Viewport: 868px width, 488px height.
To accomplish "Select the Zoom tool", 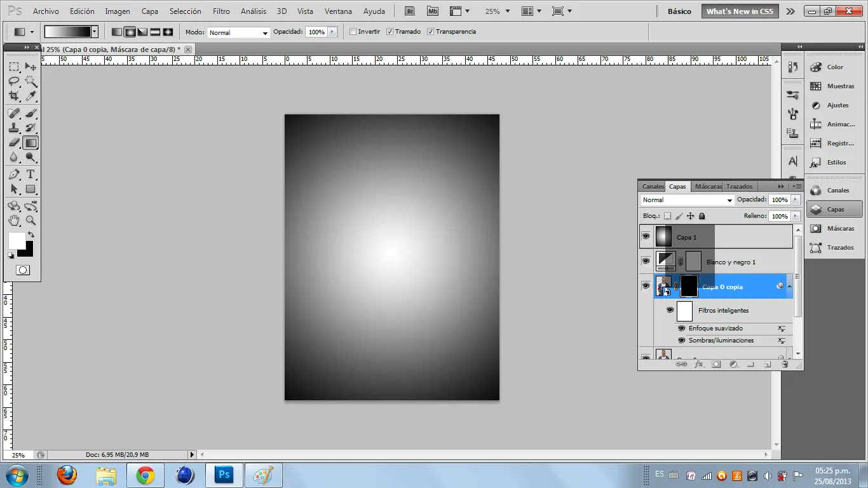I will pos(31,220).
